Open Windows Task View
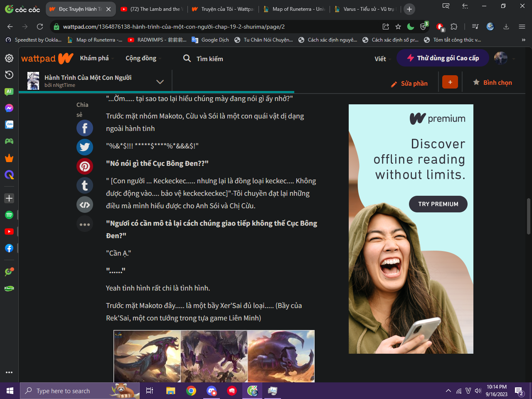532x399 pixels. point(150,391)
